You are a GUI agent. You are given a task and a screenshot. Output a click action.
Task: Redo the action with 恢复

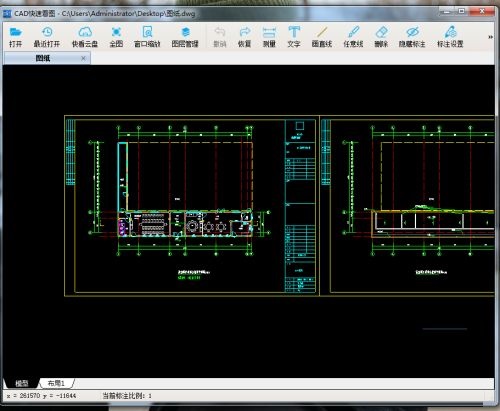[x=244, y=37]
